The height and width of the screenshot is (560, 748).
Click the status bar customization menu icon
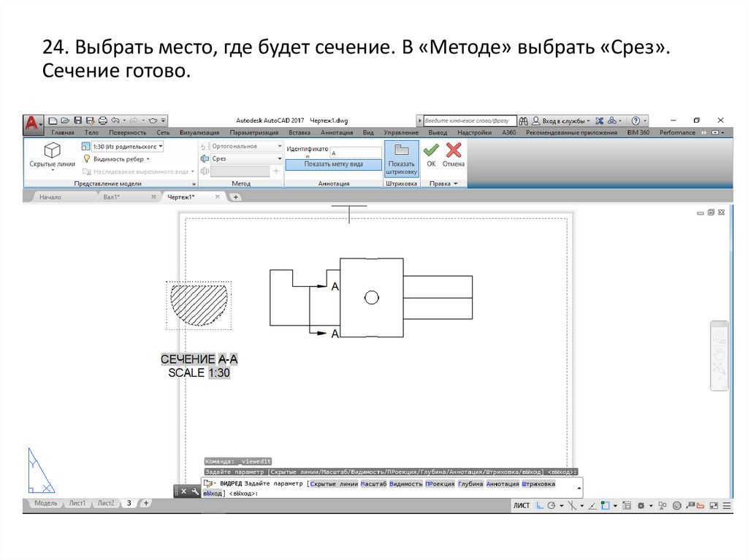727,506
